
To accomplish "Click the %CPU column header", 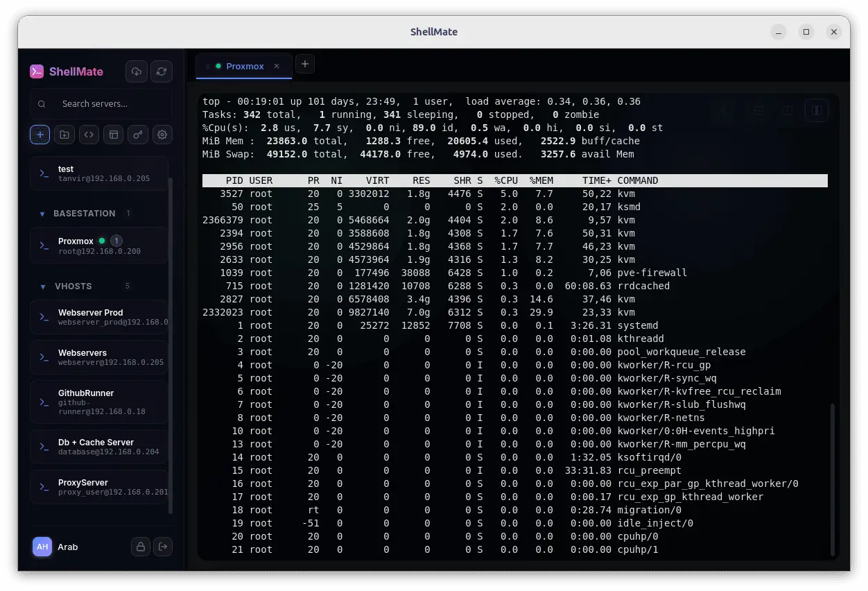I will 506,180.
